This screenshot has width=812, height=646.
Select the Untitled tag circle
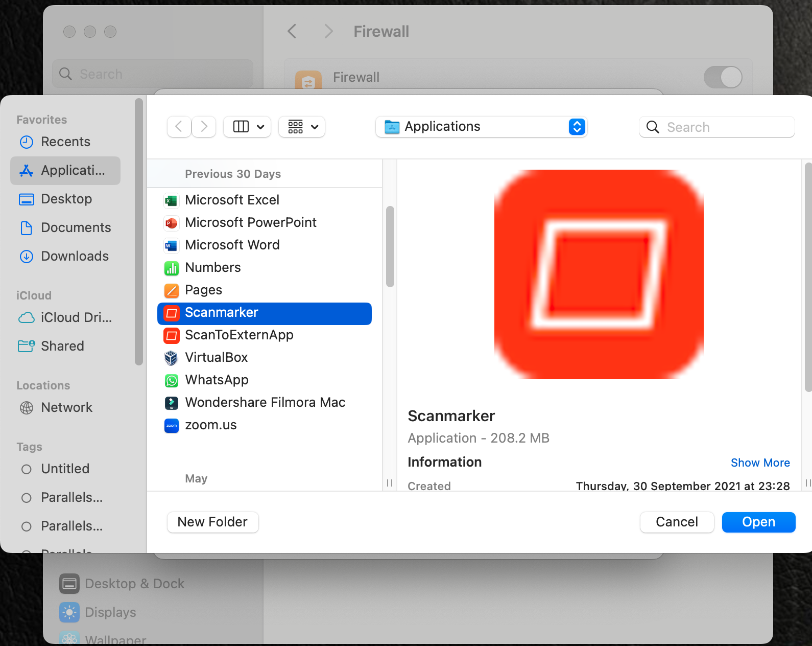27,469
